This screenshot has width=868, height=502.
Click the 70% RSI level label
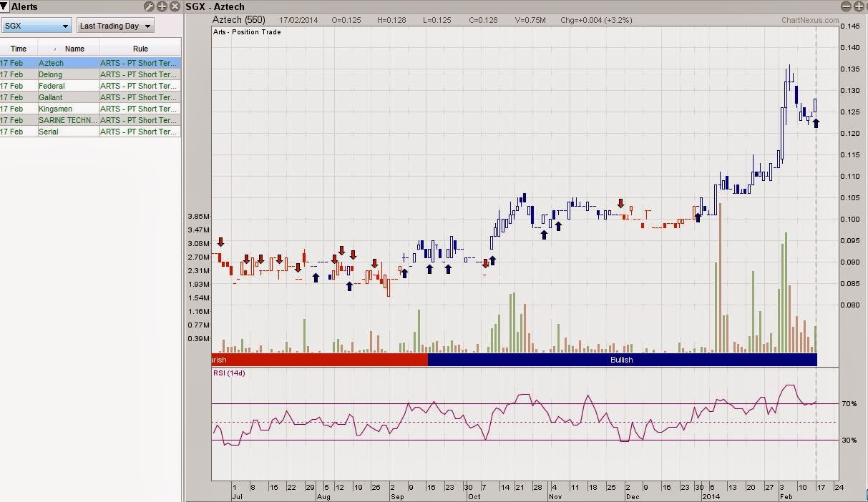[x=849, y=404]
